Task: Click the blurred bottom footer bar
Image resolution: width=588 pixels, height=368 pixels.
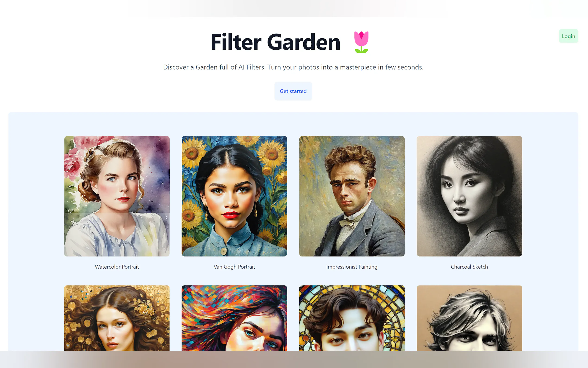Action: tap(294, 359)
